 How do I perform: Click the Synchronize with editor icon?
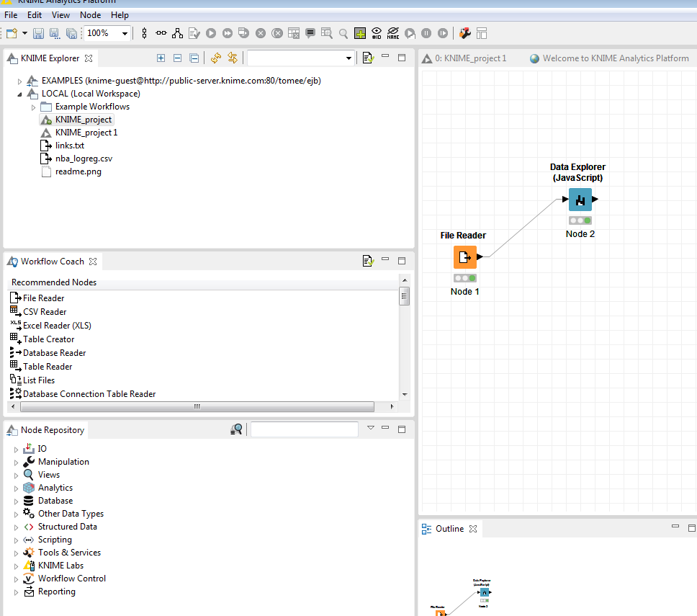tap(233, 58)
